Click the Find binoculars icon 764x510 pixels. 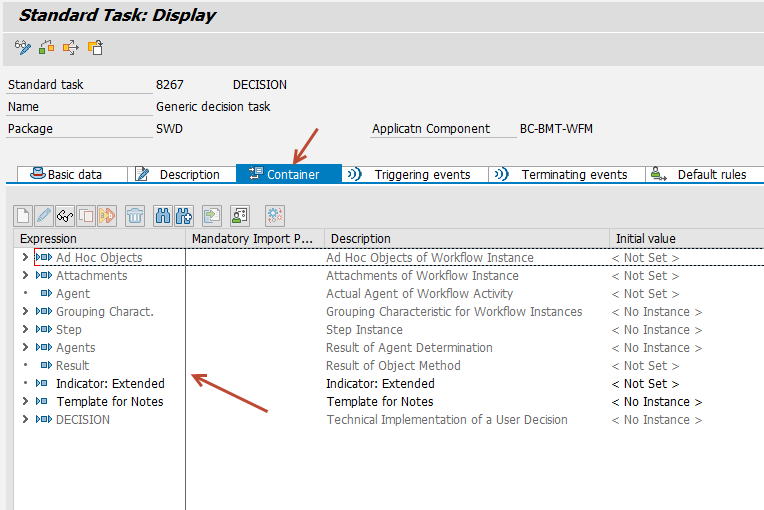161,215
